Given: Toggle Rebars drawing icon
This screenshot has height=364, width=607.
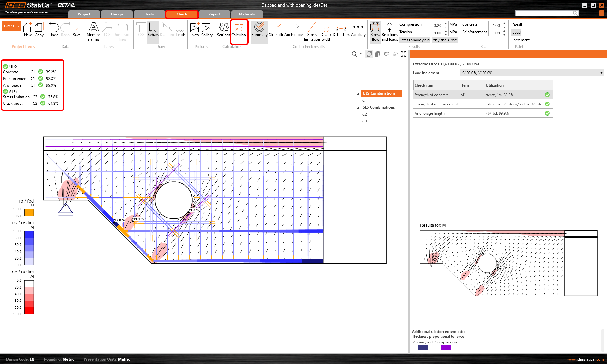Looking at the screenshot, I should pyautogui.click(x=153, y=27).
